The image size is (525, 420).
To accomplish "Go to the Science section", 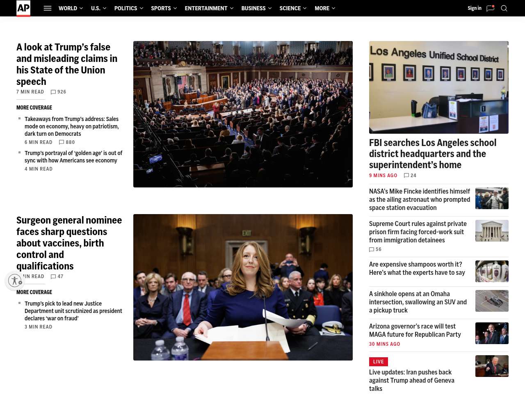I will 290,8.
